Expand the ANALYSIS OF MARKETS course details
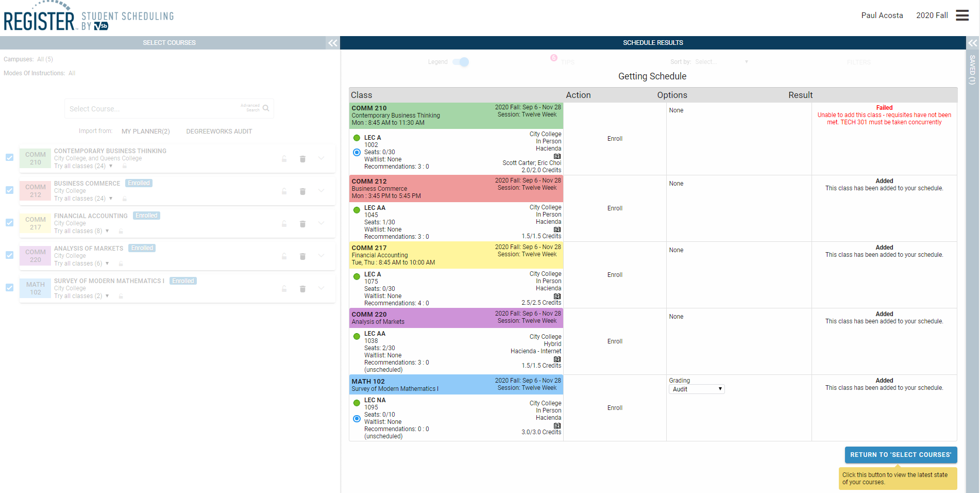This screenshot has height=493, width=980. [x=321, y=256]
